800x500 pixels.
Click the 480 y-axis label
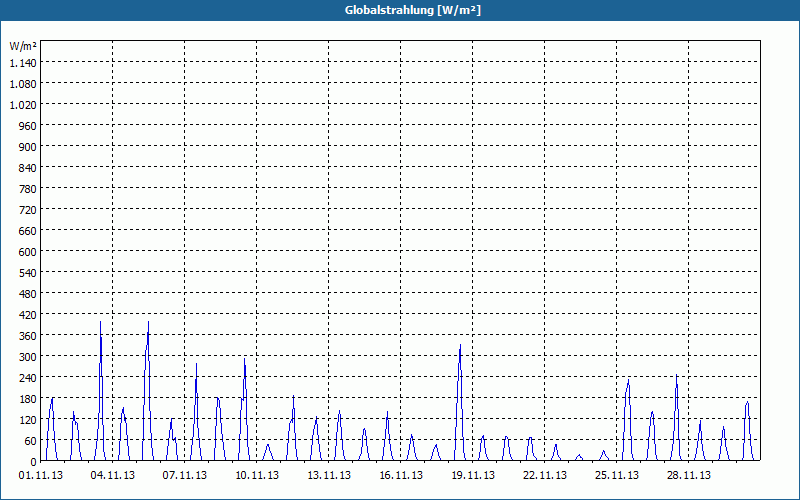pos(28,294)
